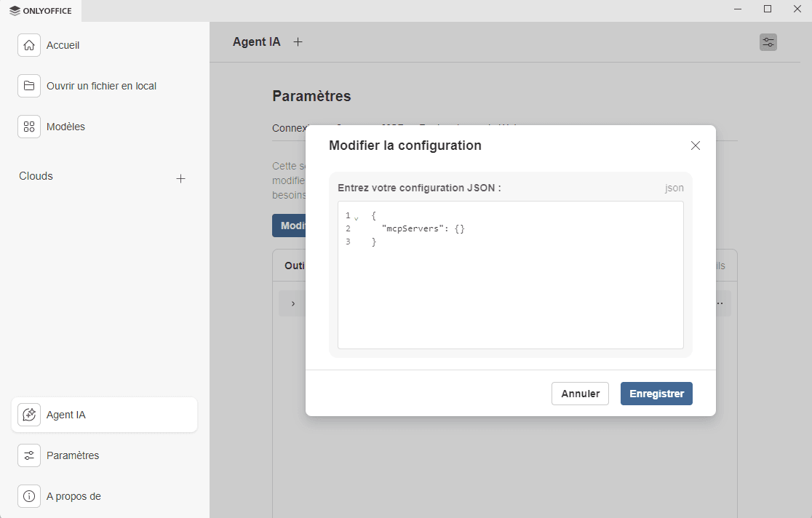
Task: Open the ellipsis menu behind the dialog
Action: tap(720, 303)
